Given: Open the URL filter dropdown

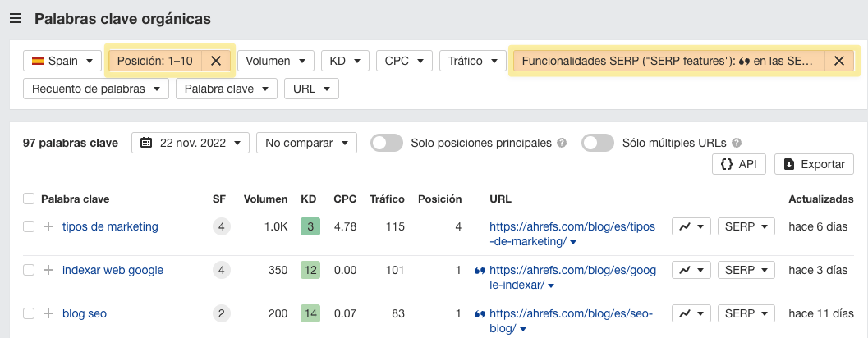Looking at the screenshot, I should (x=312, y=89).
